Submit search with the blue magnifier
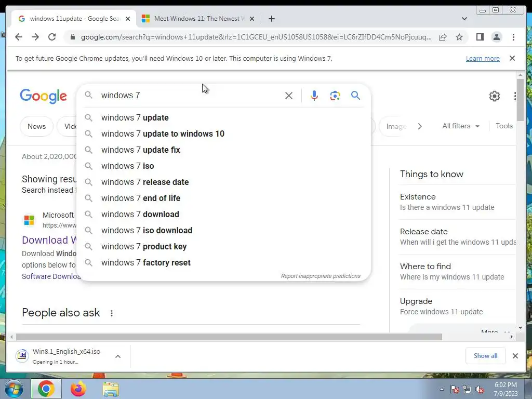The width and height of the screenshot is (532, 399). pyautogui.click(x=355, y=96)
